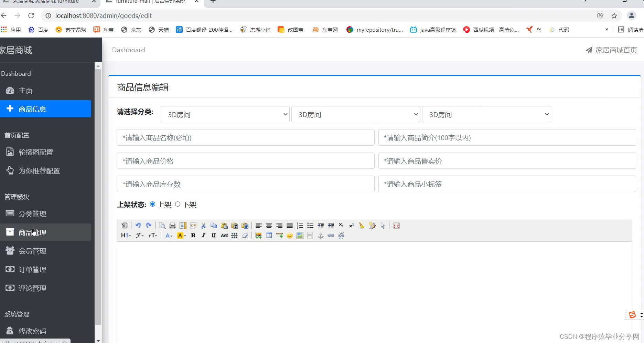Show more bookmarks with the chevron
644x343 pixels.
click(607, 30)
